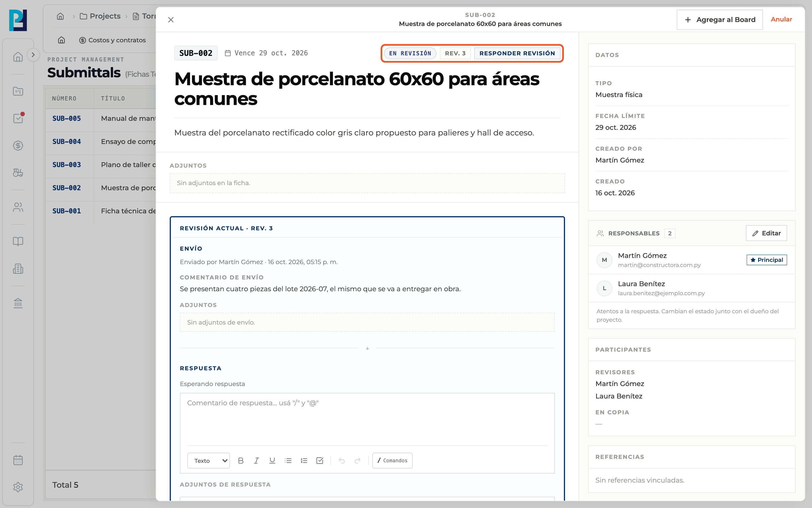812x508 pixels.
Task: Open SUB-001 in the submittals table
Action: [x=67, y=211]
